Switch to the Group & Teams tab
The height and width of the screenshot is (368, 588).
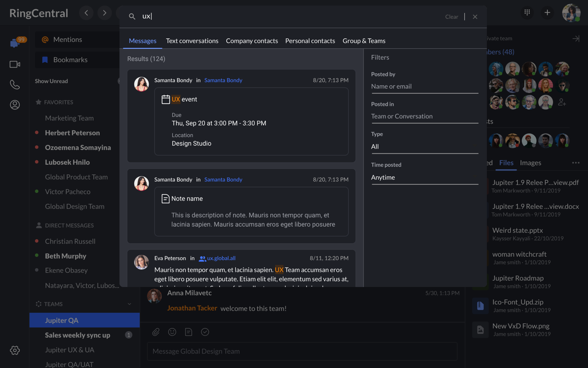tap(364, 41)
